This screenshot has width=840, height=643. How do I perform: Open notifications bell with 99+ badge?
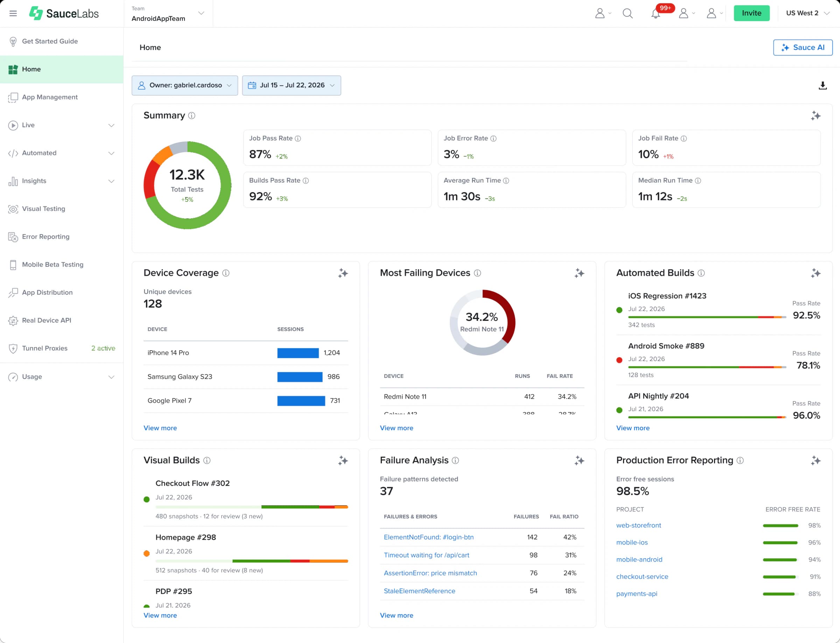click(x=656, y=13)
